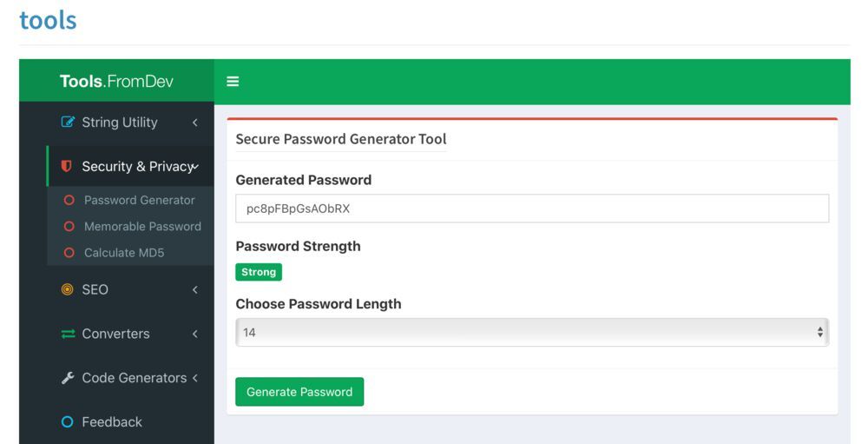
Task: Expand the String Utility chevron
Action: (194, 122)
